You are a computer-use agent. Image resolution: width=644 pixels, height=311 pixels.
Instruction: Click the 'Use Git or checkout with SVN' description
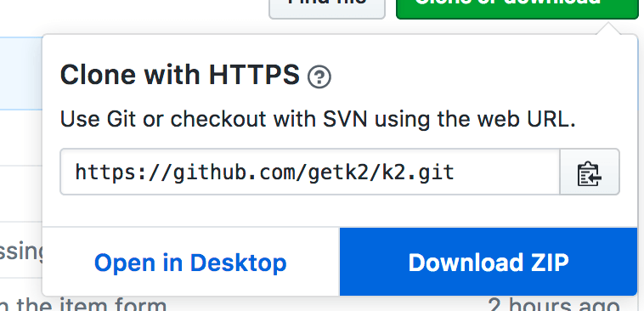coord(318,120)
